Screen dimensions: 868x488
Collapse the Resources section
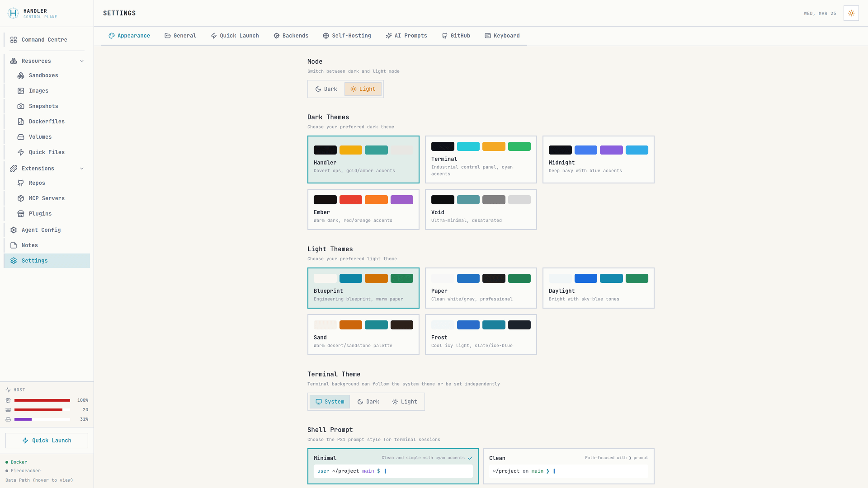tap(82, 61)
